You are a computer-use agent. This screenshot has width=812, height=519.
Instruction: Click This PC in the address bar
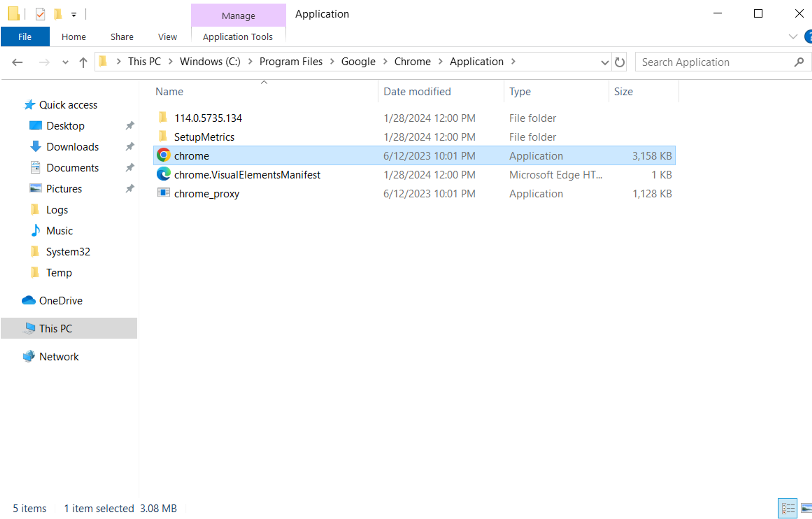pyautogui.click(x=144, y=62)
